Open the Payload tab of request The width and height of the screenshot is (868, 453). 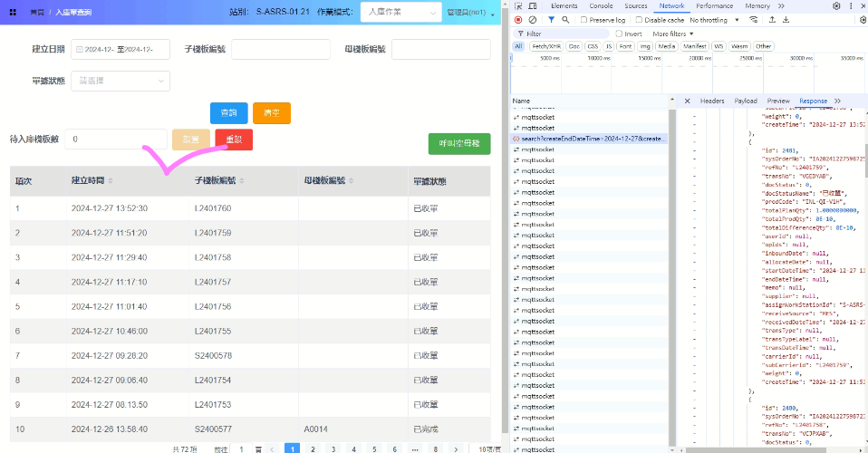point(746,101)
